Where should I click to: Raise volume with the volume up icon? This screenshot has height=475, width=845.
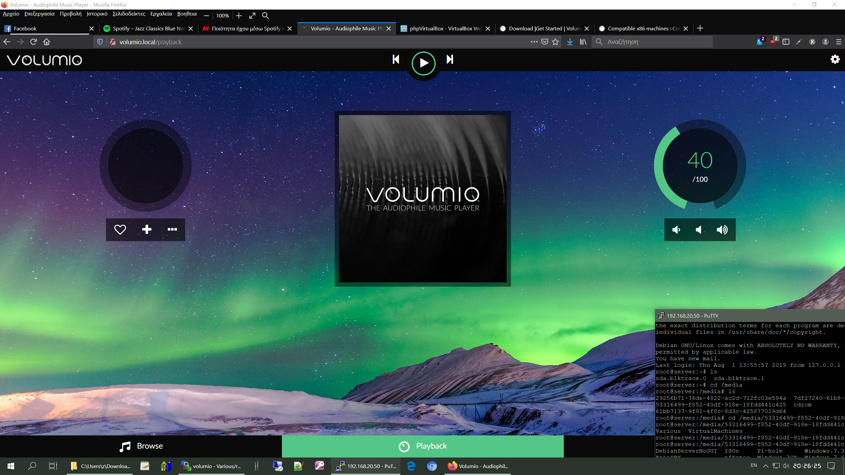coord(722,230)
